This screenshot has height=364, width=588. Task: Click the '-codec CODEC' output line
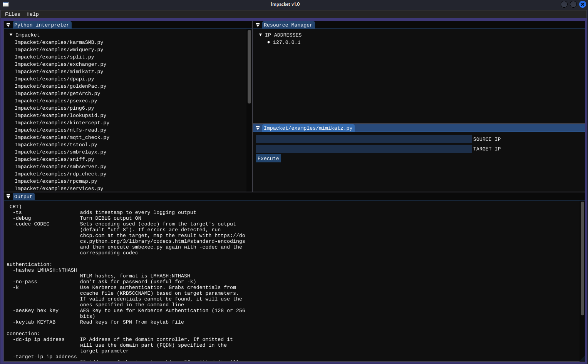tap(31, 224)
